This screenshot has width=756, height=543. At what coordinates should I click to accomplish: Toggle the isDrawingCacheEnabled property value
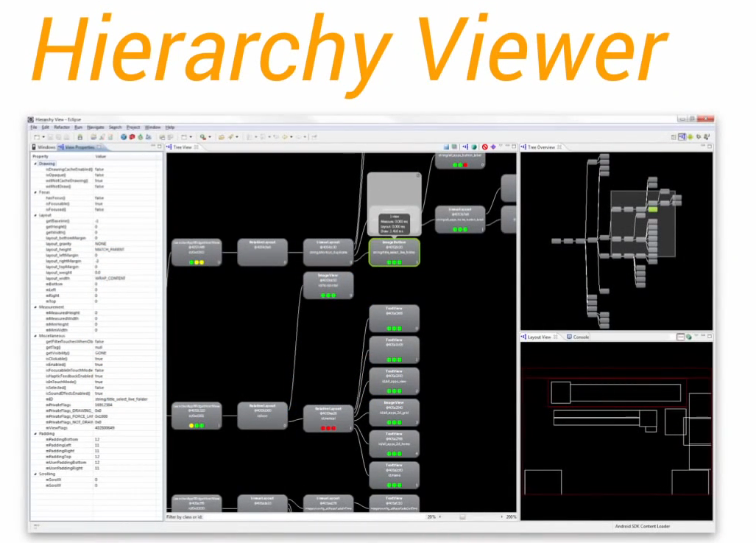[99, 169]
